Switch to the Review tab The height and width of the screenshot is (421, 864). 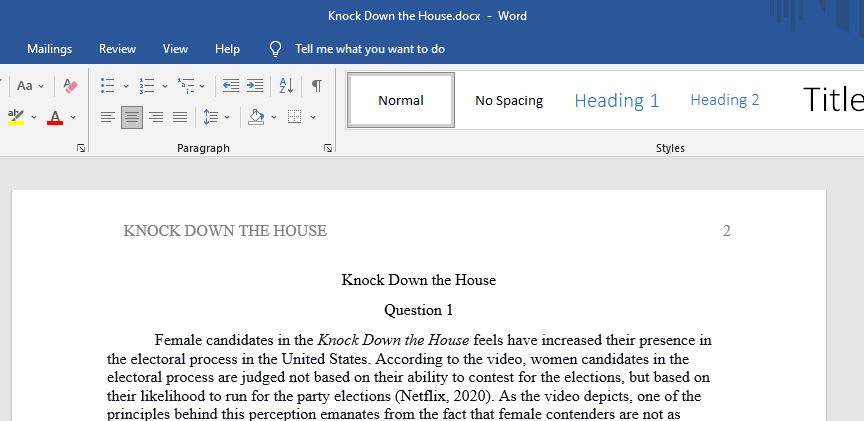click(117, 48)
